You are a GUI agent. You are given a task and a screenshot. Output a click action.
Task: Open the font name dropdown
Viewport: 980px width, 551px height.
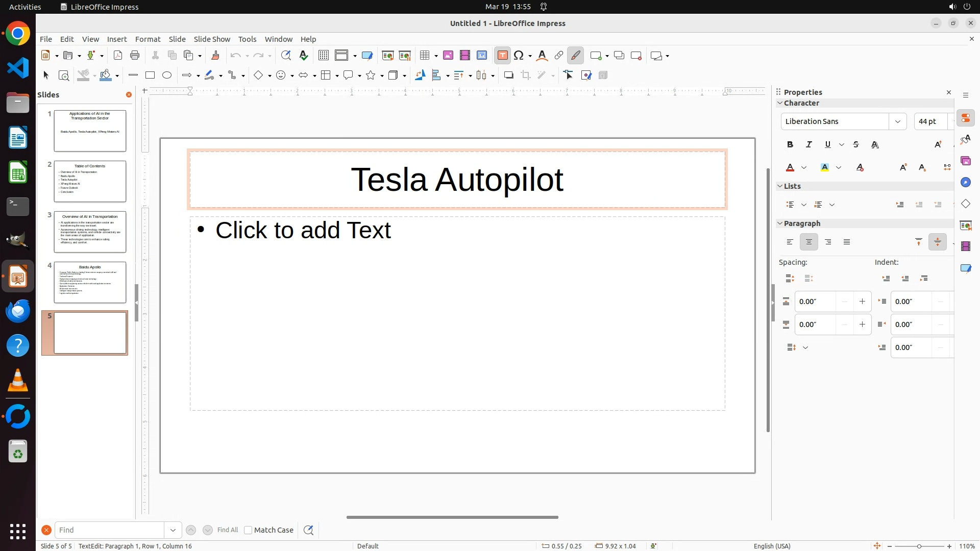click(x=897, y=121)
